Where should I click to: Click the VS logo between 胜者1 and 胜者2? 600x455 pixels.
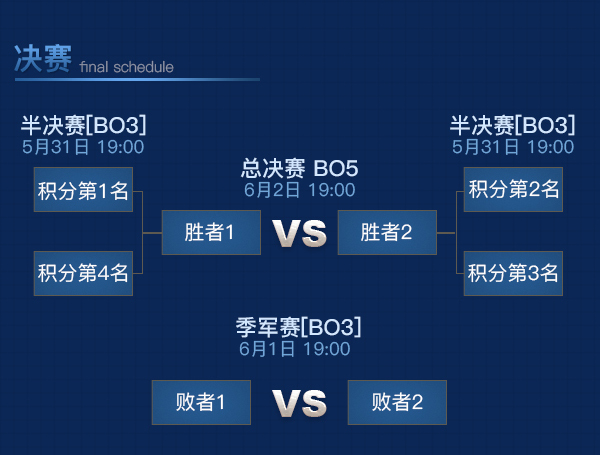pyautogui.click(x=300, y=233)
